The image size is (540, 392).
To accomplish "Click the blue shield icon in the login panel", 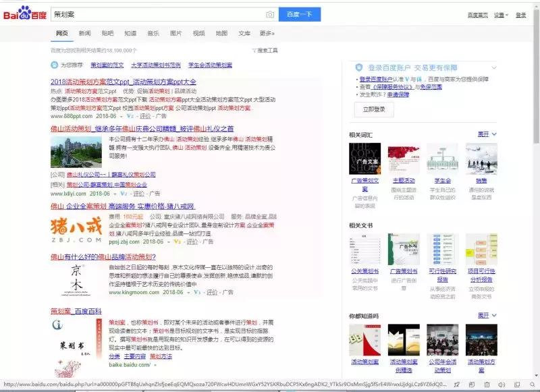I will 359,66.
